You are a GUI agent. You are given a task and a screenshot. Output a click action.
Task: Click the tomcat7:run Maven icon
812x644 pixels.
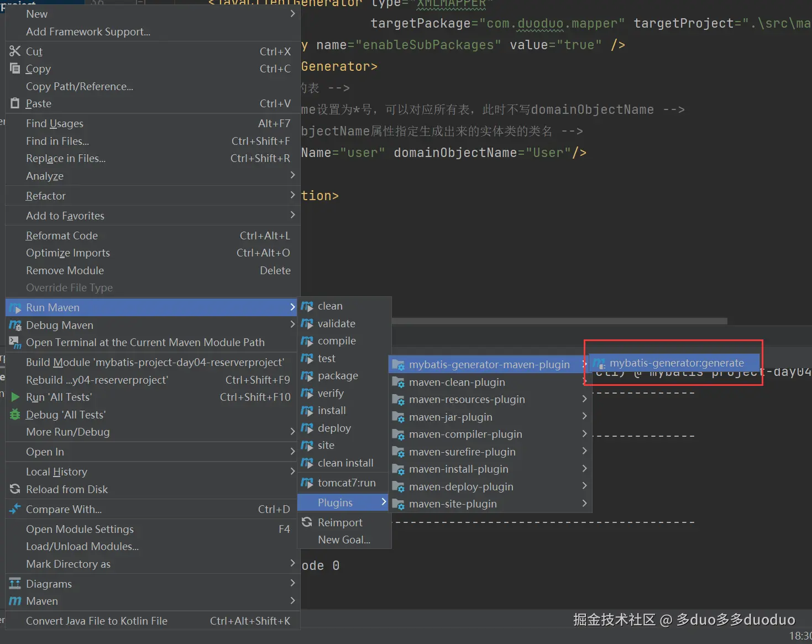pos(307,483)
